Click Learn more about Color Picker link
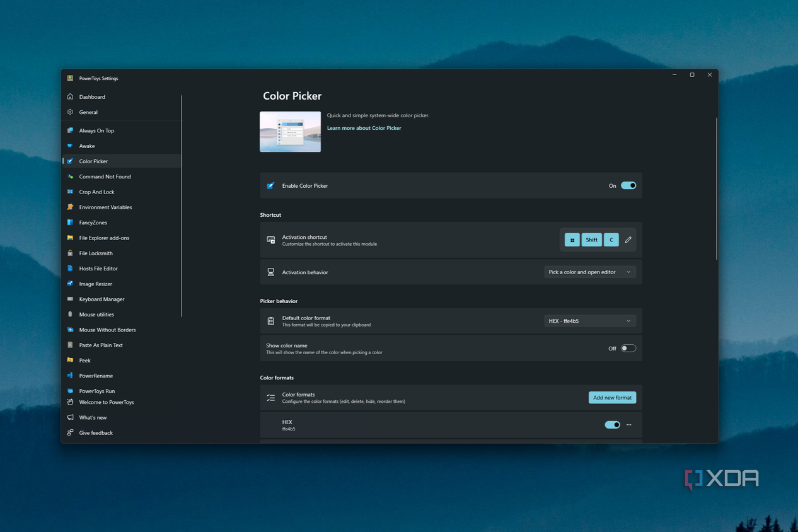This screenshot has height=532, width=798. (x=364, y=128)
